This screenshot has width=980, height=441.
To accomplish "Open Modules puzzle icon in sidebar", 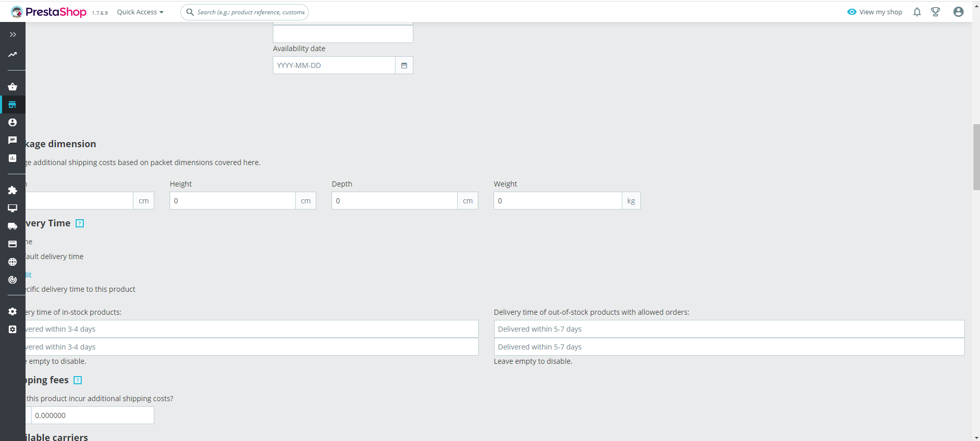I will coord(13,190).
